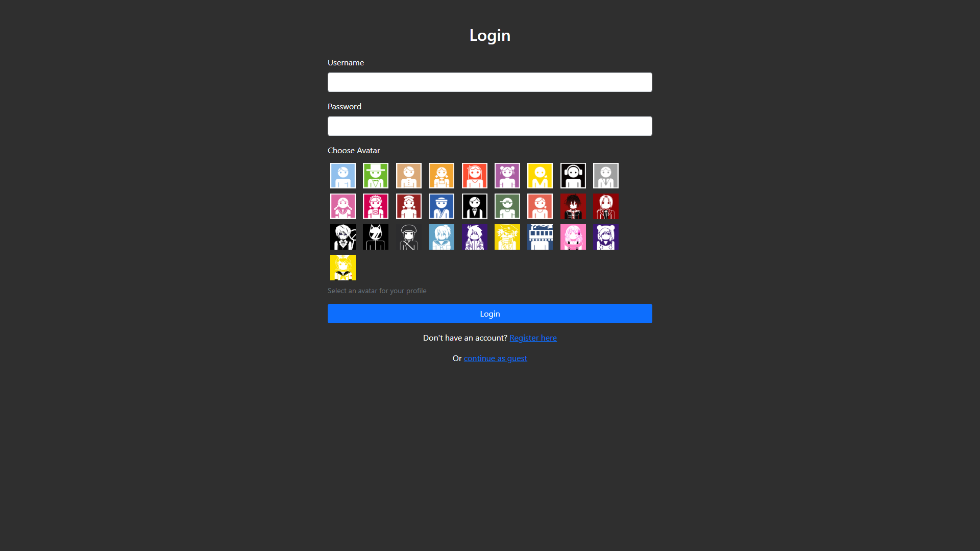The width and height of the screenshot is (980, 551).
Task: Choose the blue headband martial arts avatar
Action: point(442,206)
